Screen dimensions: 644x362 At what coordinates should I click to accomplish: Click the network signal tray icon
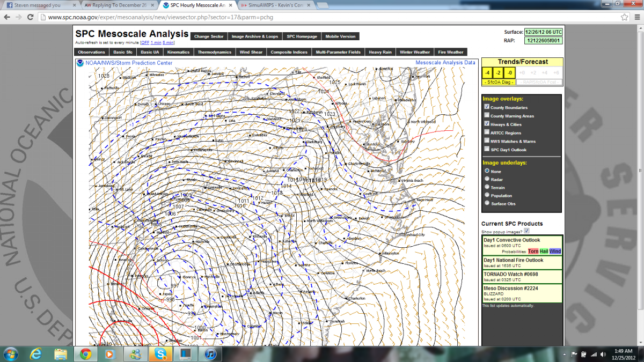pos(593,354)
